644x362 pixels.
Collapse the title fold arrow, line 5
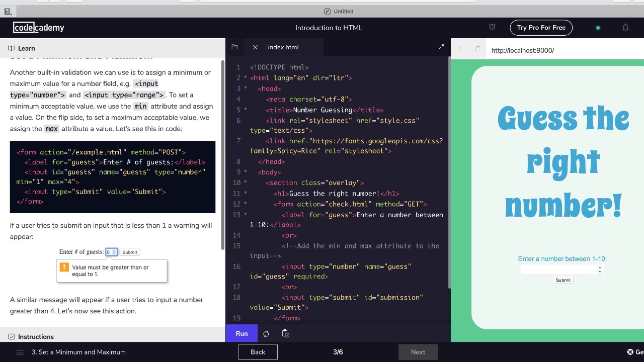tap(246, 109)
